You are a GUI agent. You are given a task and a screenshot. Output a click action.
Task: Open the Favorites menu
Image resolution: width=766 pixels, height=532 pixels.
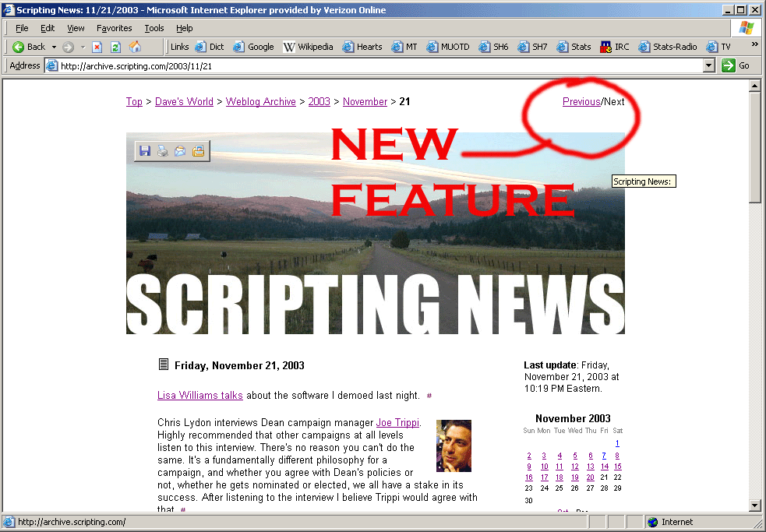(114, 28)
